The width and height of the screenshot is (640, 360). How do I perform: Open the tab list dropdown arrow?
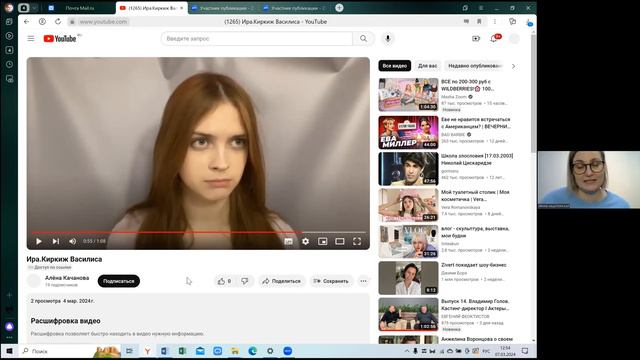coord(34,8)
